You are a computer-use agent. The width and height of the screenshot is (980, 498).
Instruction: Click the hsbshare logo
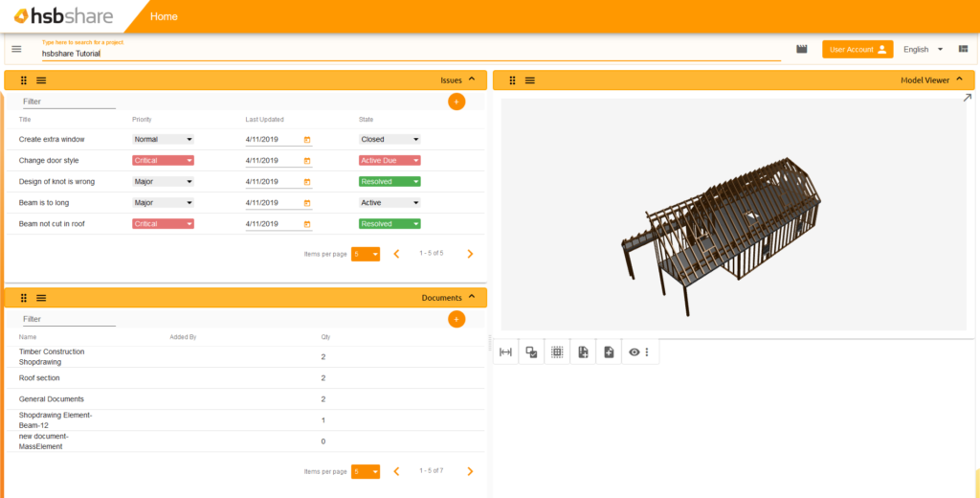point(63,16)
